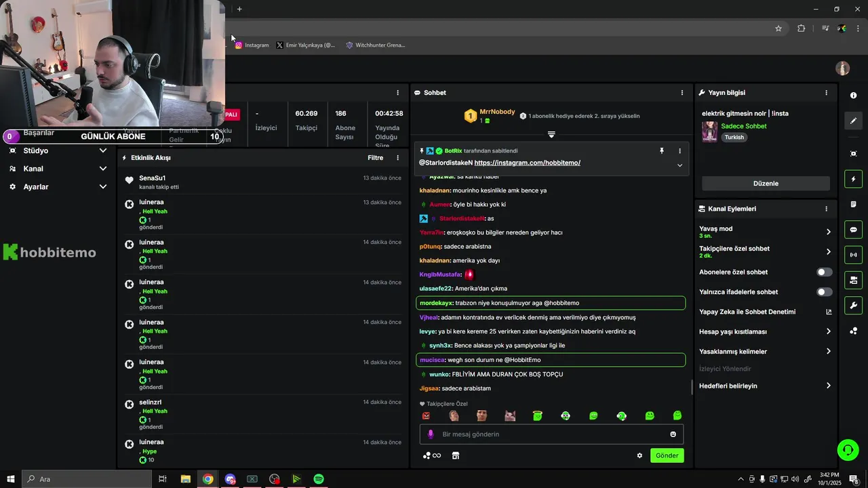The image size is (868, 488).
Task: Select the screen capture icon in right sidebar
Action: 853,154
